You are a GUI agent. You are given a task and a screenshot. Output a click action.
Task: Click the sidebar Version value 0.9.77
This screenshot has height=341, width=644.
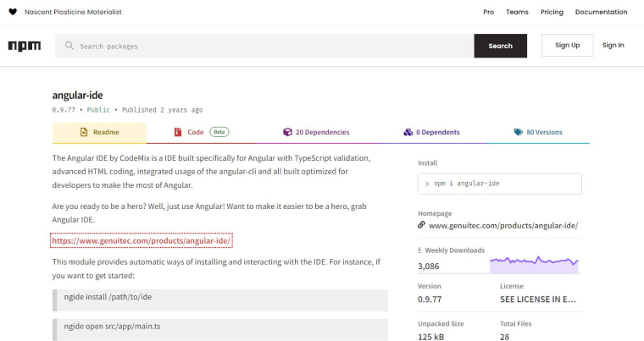coord(430,300)
